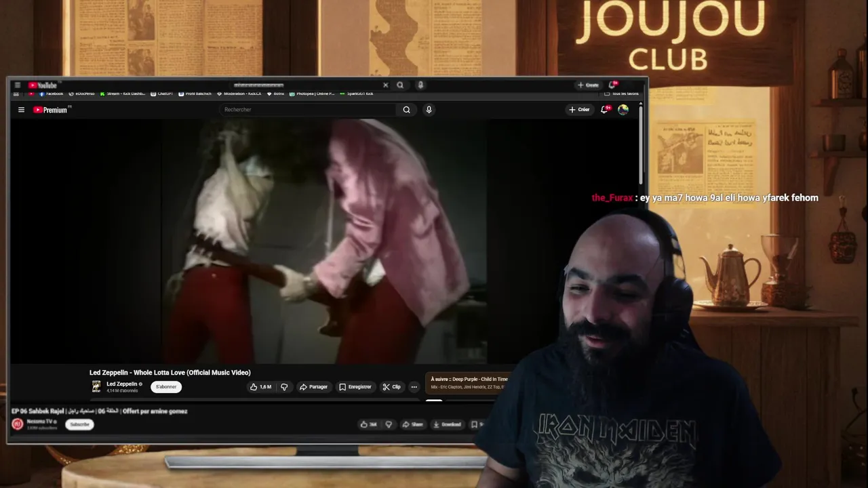868x488 pixels.
Task: Click the Clip scissors button
Action: [392, 387]
